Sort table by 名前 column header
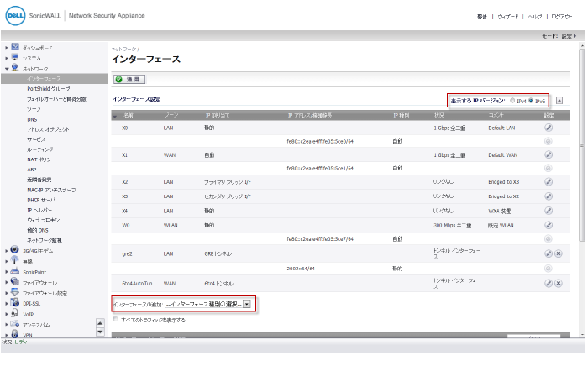Screen dimensions: 588x371 click(129, 116)
